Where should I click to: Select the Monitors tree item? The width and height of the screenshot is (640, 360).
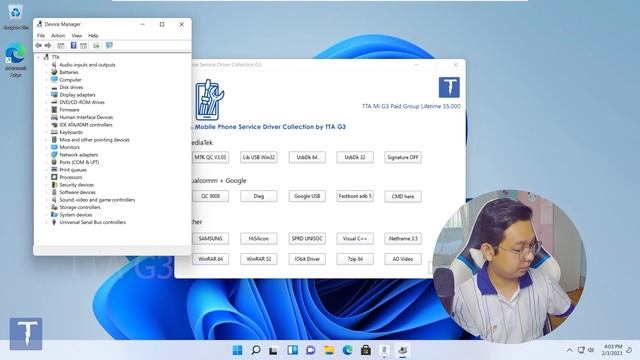click(x=69, y=147)
